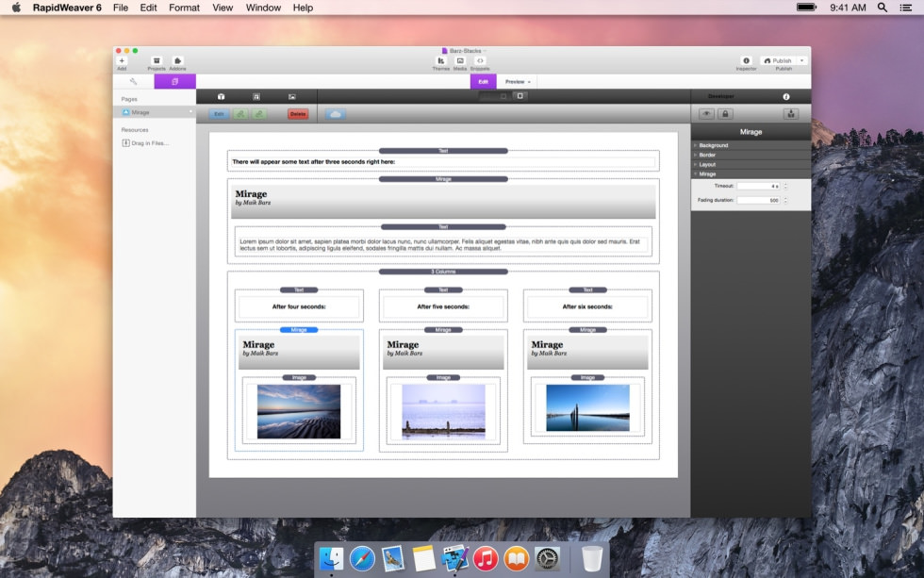
Task: Select the purple pages sidebar tab
Action: point(175,81)
